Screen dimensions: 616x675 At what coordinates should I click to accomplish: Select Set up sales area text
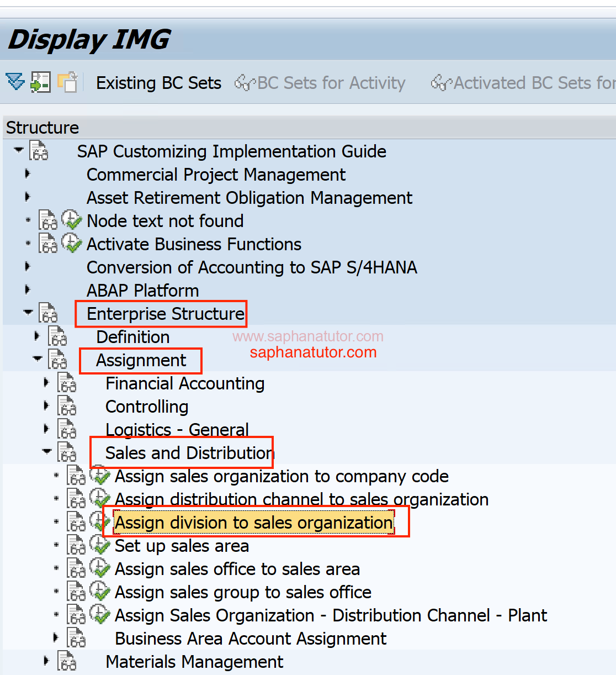[x=182, y=546]
